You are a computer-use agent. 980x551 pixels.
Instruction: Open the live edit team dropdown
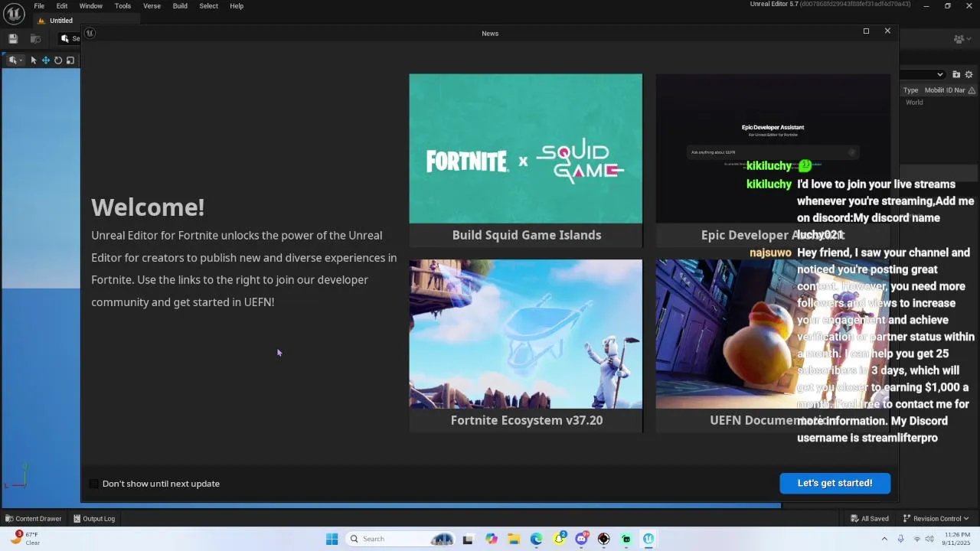click(x=961, y=39)
